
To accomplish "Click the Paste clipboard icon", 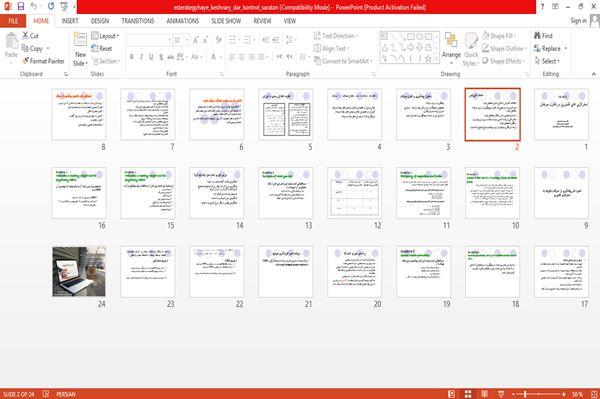I will (x=11, y=42).
